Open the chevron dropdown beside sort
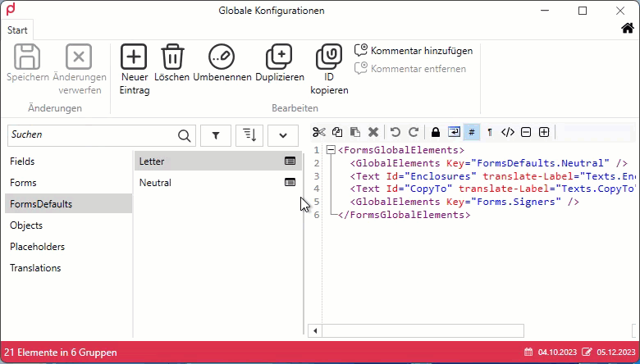 [x=283, y=135]
